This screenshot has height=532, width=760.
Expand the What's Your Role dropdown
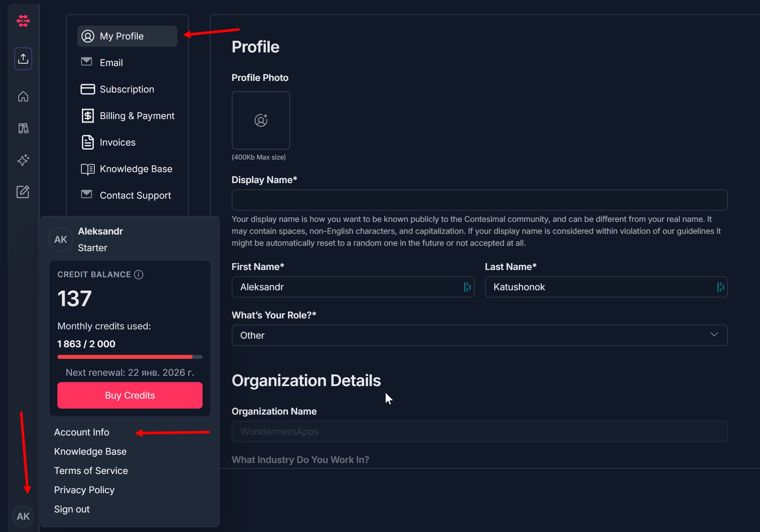tap(479, 335)
